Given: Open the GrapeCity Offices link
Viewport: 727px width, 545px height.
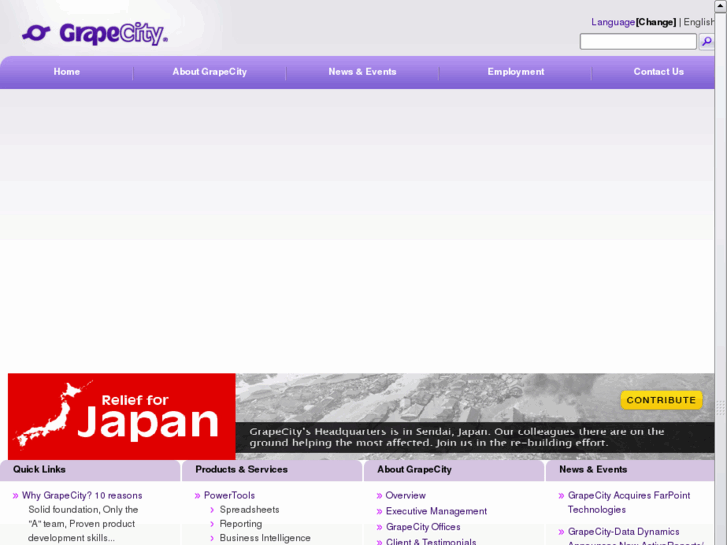Looking at the screenshot, I should coord(423,527).
